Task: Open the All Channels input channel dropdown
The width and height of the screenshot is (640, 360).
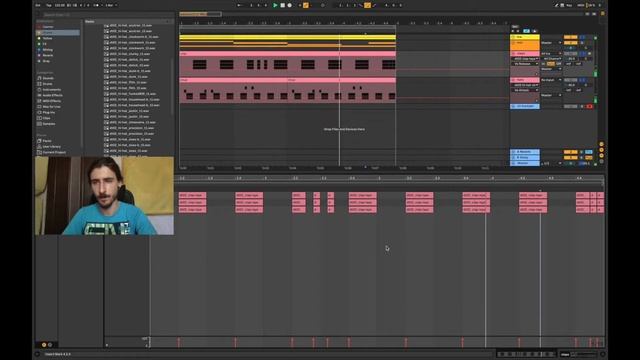Action: click(551, 59)
